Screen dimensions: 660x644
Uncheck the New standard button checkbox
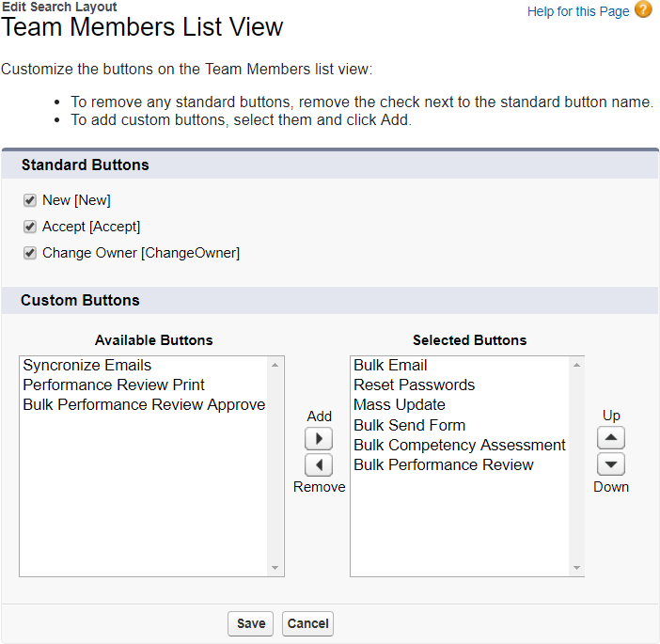(x=30, y=200)
